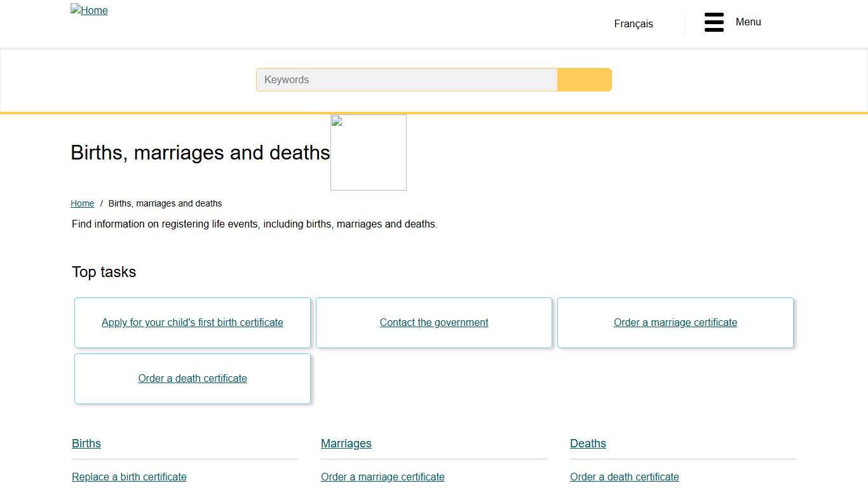Open Order a death certificate under Deaths
The image size is (868, 488).
624,477
